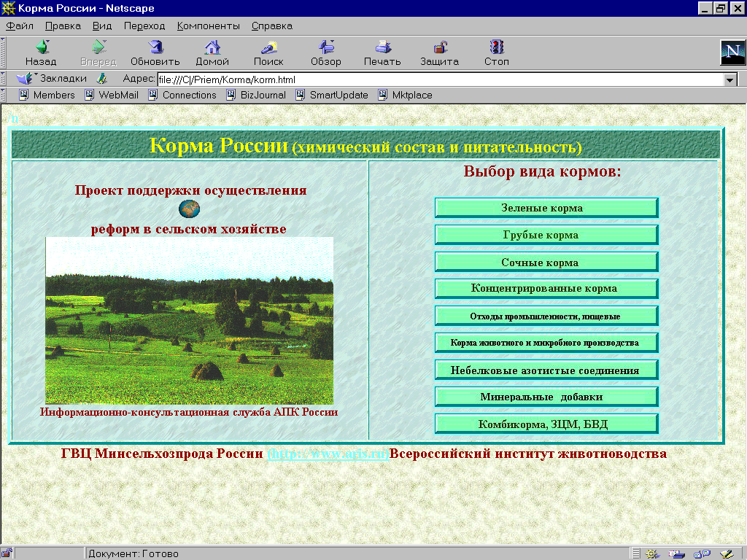The image size is (747, 560).
Task: Choose Концентрированные корма button
Action: click(x=546, y=289)
